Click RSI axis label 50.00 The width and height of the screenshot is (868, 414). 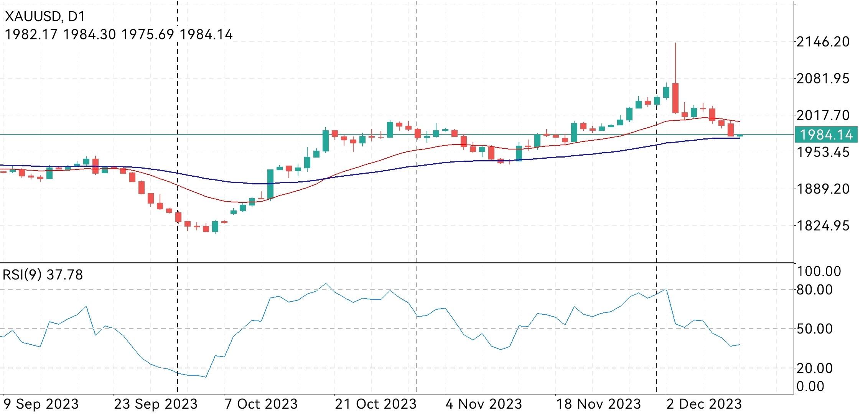pos(815,329)
